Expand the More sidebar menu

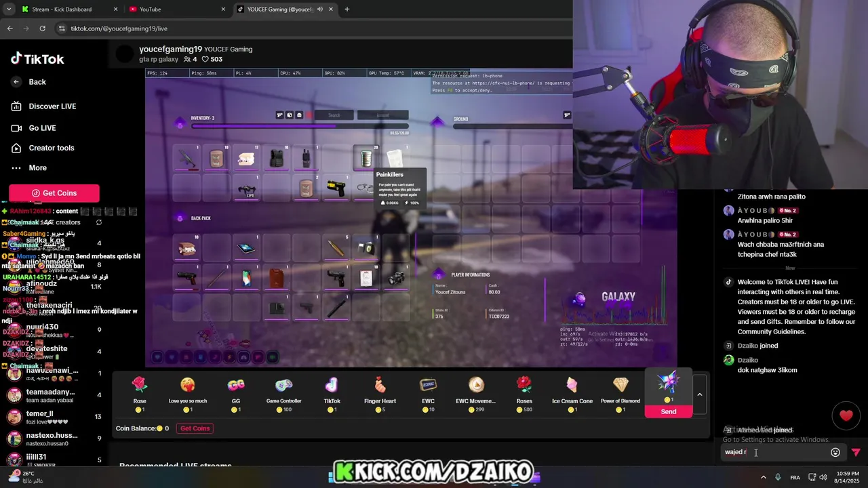(x=28, y=168)
